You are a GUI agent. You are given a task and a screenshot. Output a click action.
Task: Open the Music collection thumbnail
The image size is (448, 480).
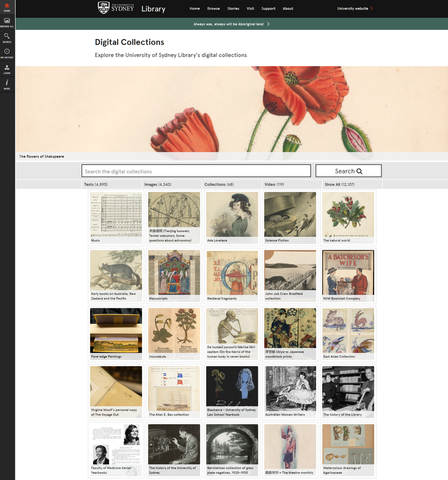coord(116,218)
